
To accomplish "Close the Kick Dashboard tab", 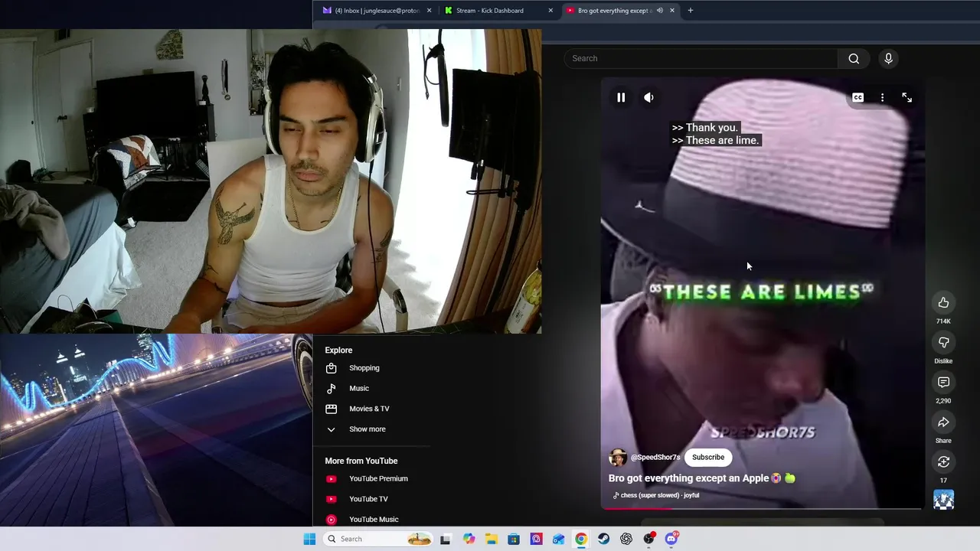I will coord(550,11).
